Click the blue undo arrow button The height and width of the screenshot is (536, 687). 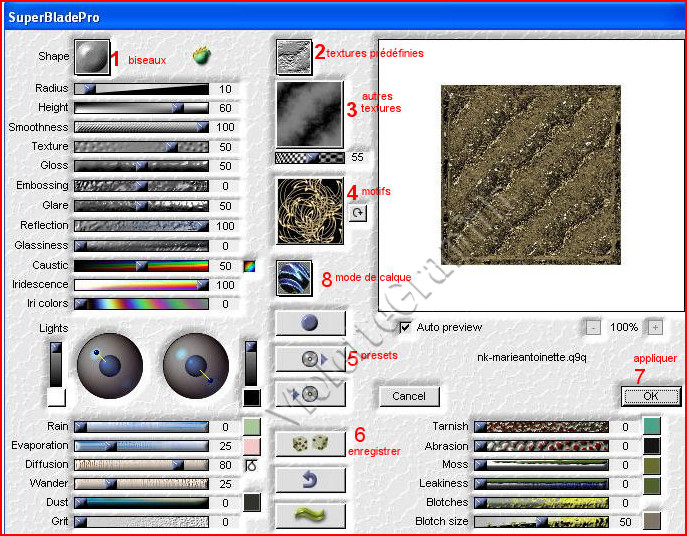(x=310, y=480)
